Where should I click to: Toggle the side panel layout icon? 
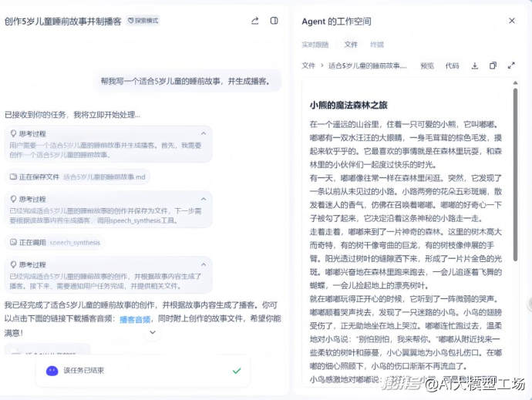coord(274,21)
